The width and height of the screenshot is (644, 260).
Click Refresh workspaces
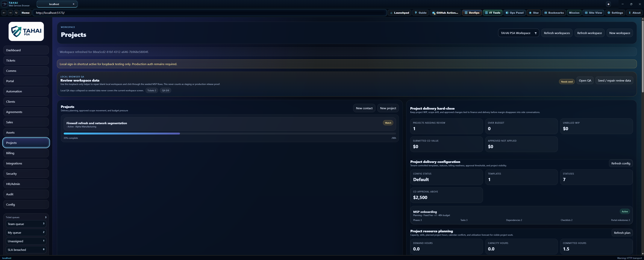click(557, 33)
